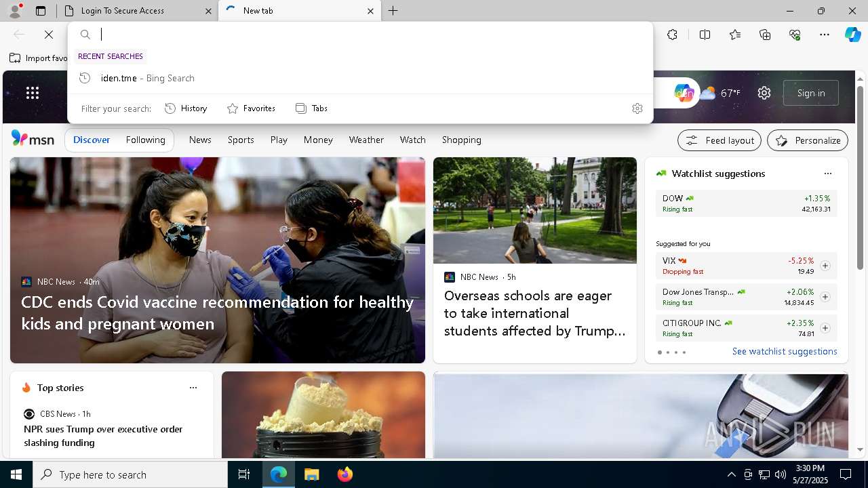Viewport: 868px width, 488px height.
Task: Open the Collections icon
Action: click(x=765, y=35)
